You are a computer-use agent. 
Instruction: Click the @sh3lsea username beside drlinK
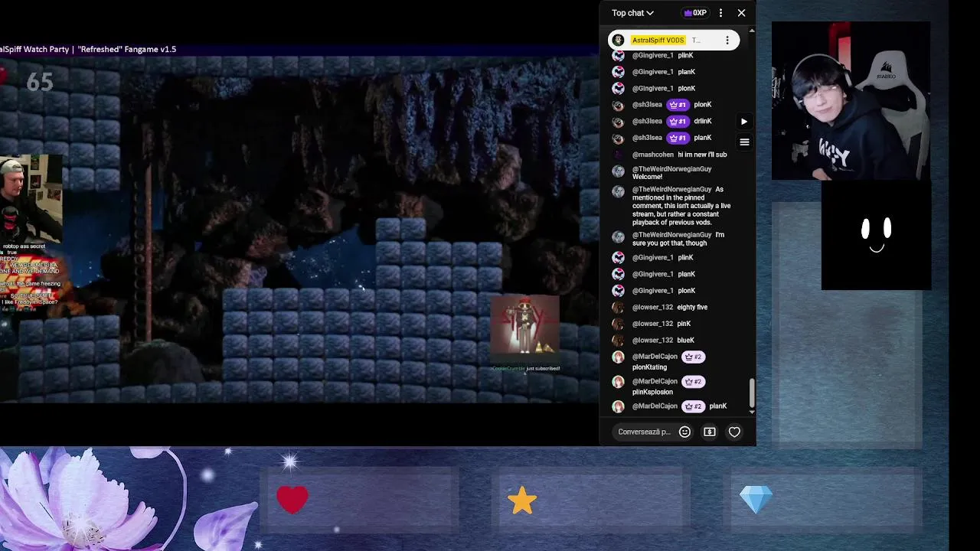(648, 121)
